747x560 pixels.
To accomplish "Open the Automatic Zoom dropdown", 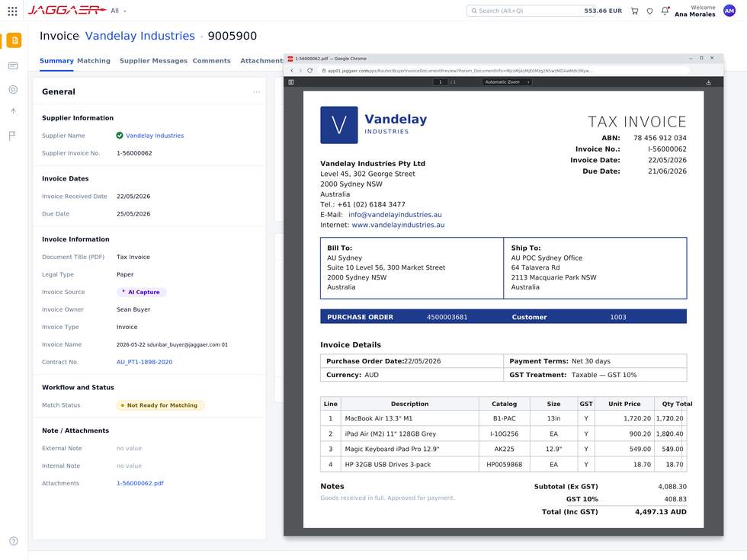I will tap(507, 82).
